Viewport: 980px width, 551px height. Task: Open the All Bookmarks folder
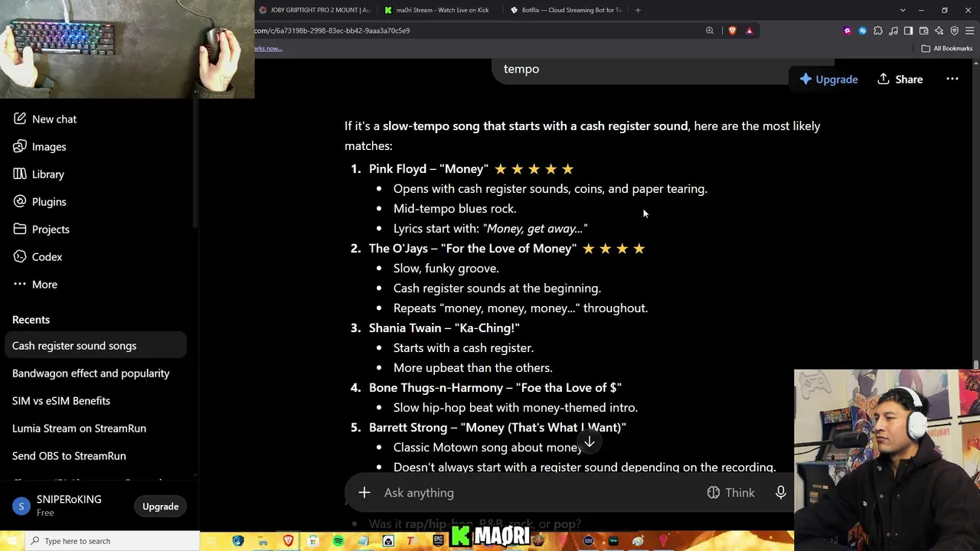947,48
